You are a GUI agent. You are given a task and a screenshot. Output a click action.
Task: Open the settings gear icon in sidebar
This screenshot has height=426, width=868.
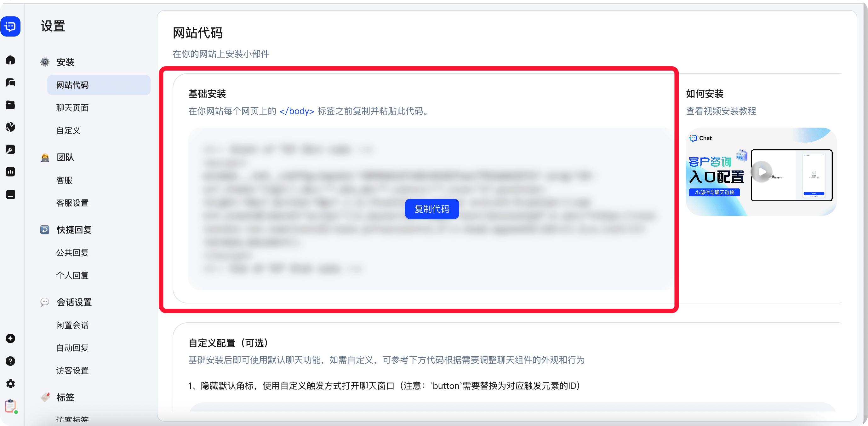click(x=10, y=383)
